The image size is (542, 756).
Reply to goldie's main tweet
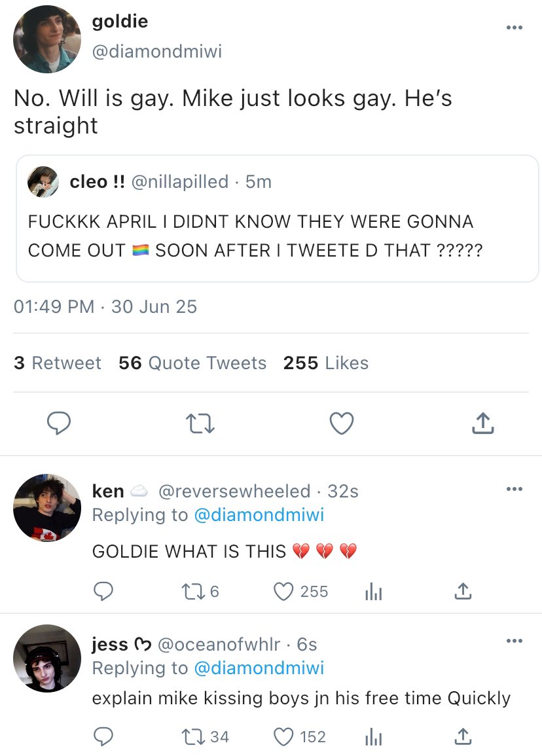(x=60, y=424)
